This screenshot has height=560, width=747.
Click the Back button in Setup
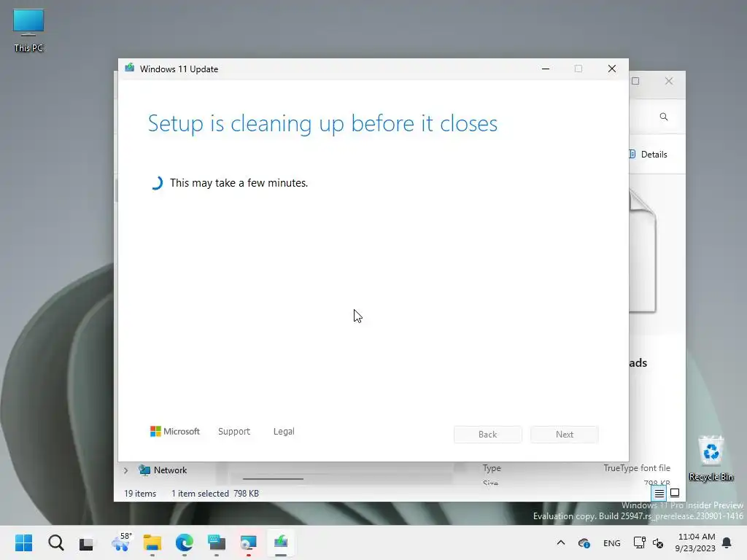[487, 435]
